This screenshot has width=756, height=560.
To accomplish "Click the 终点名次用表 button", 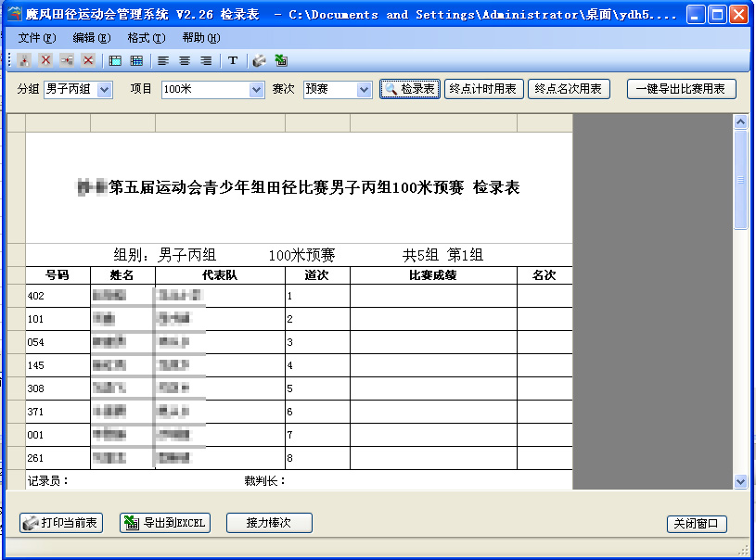I will click(x=569, y=89).
